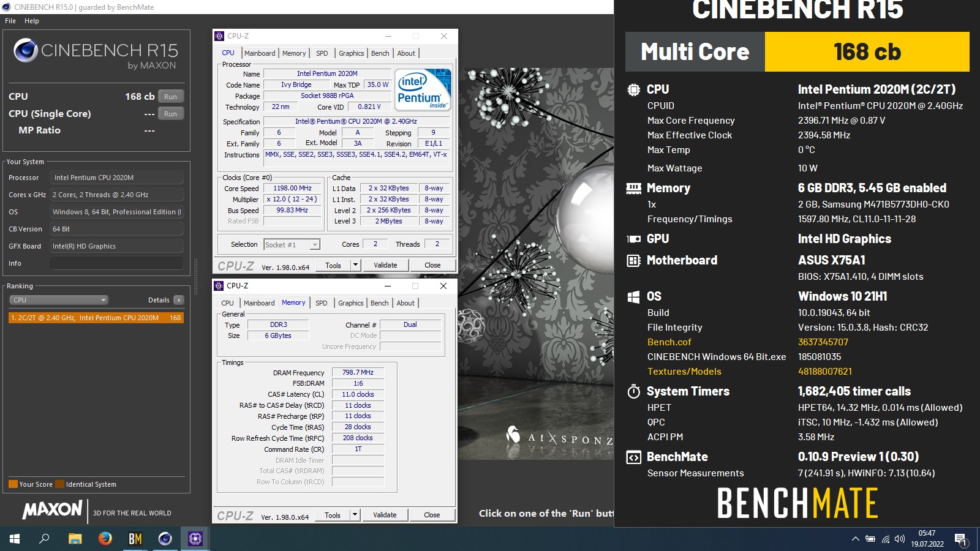
Task: Run the CPU multi-core benchmark
Action: (x=171, y=97)
